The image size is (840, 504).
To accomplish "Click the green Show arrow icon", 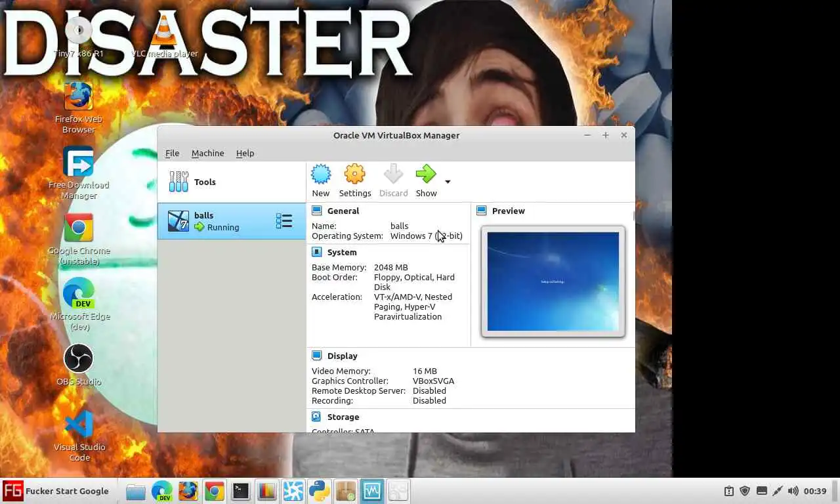I will tap(426, 175).
